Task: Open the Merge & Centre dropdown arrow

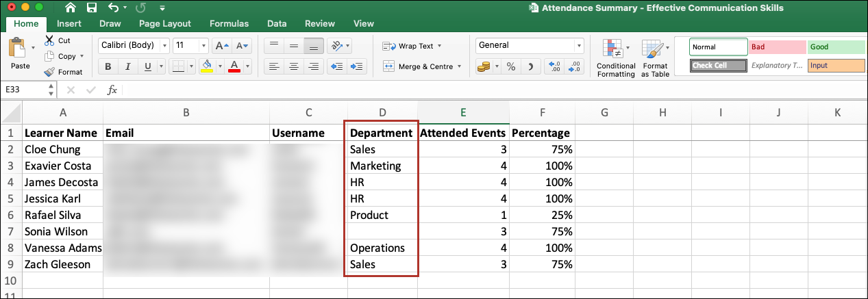Action: tap(458, 66)
